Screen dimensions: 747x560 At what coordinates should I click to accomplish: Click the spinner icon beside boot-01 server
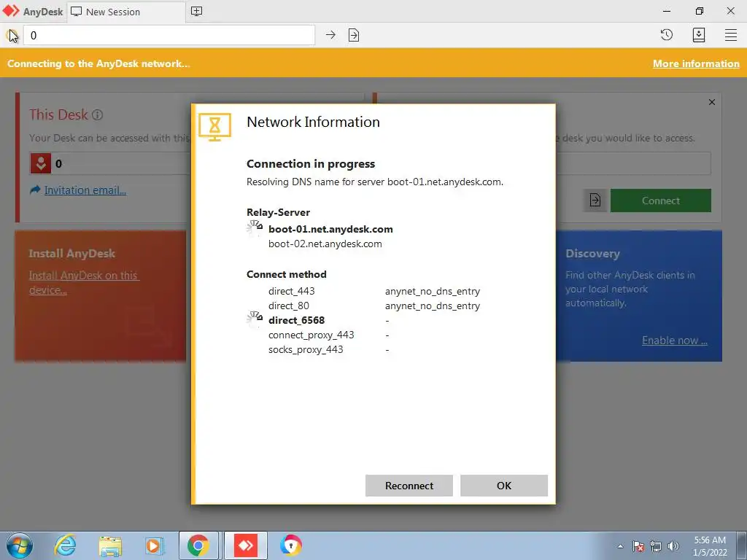255,228
